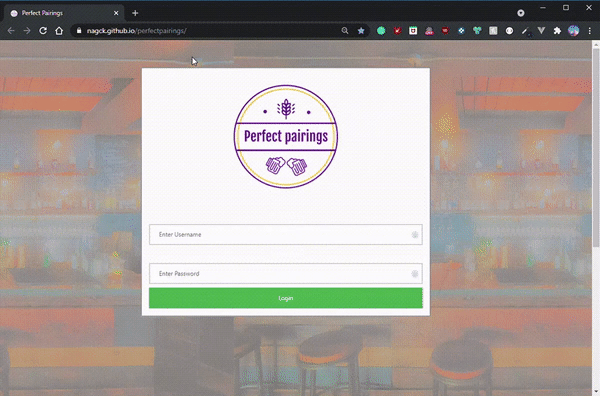Click the Enter Password field

pyautogui.click(x=286, y=274)
